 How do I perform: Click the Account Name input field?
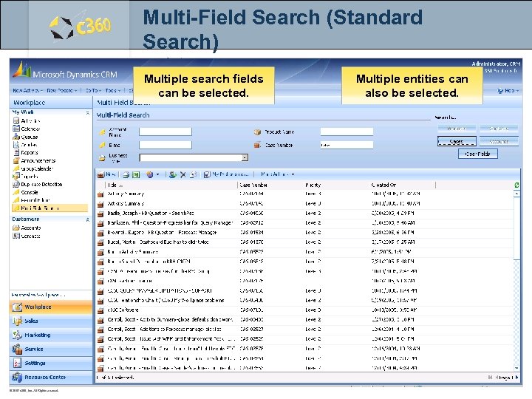(x=166, y=132)
